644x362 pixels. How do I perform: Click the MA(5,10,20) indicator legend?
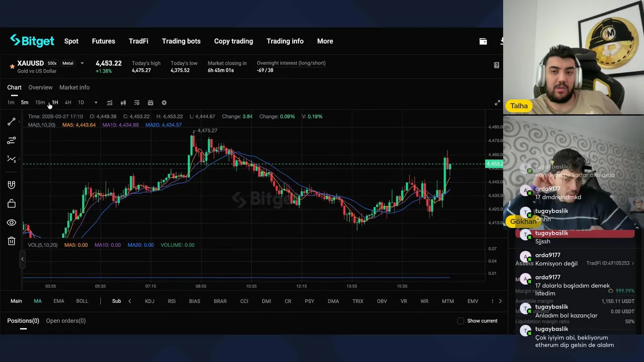point(42,125)
